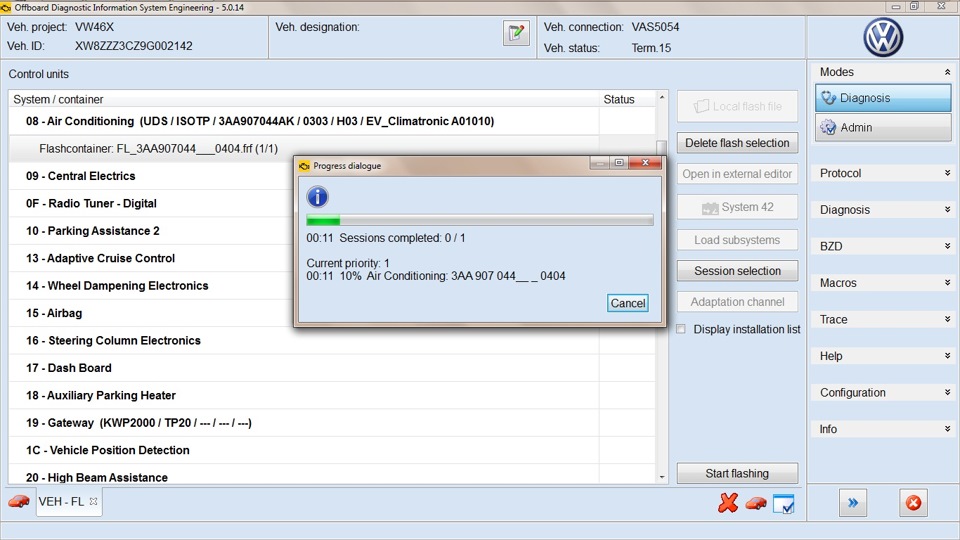
Task: Click the red X delete icon in bottom bar
Action: click(727, 503)
